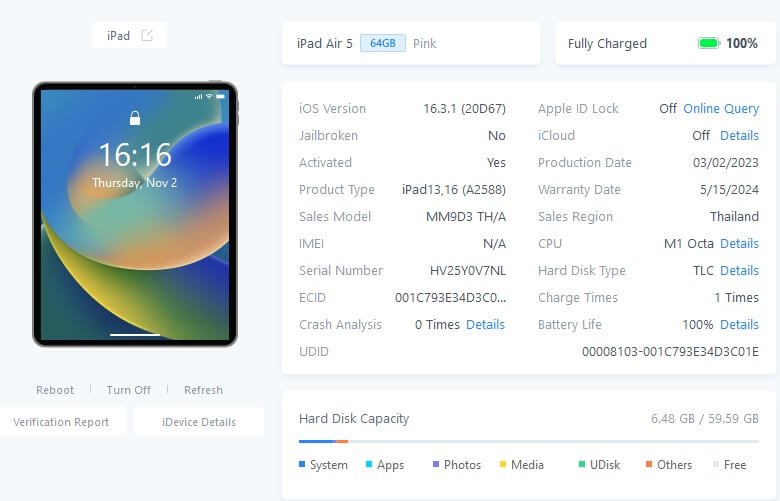
Task: Click the 64GB storage badge
Action: 383,43
